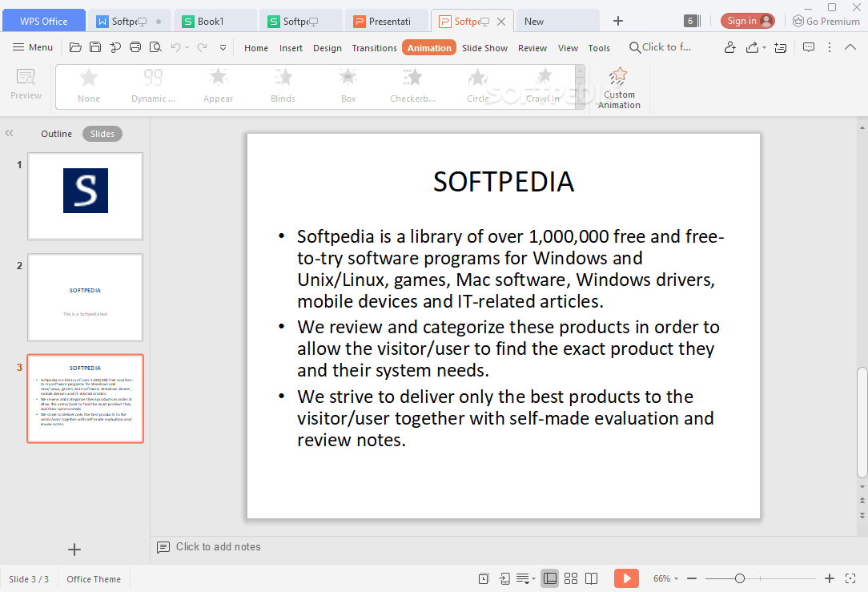The image size is (868, 592).
Task: Start slide show with the orange play button
Action: (x=626, y=578)
